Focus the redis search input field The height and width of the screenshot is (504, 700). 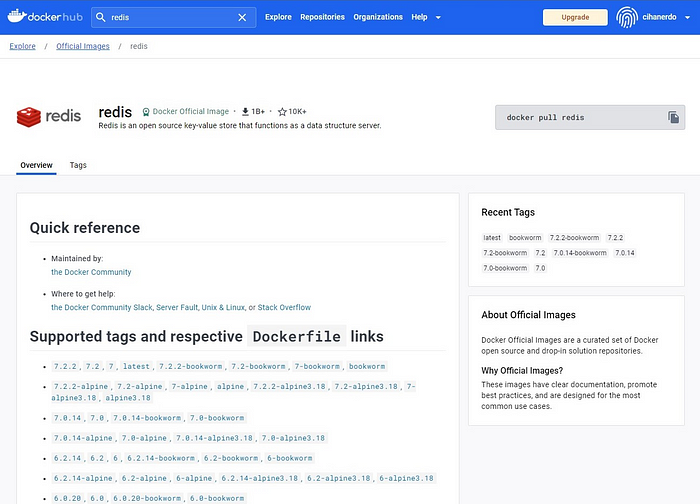click(x=173, y=17)
